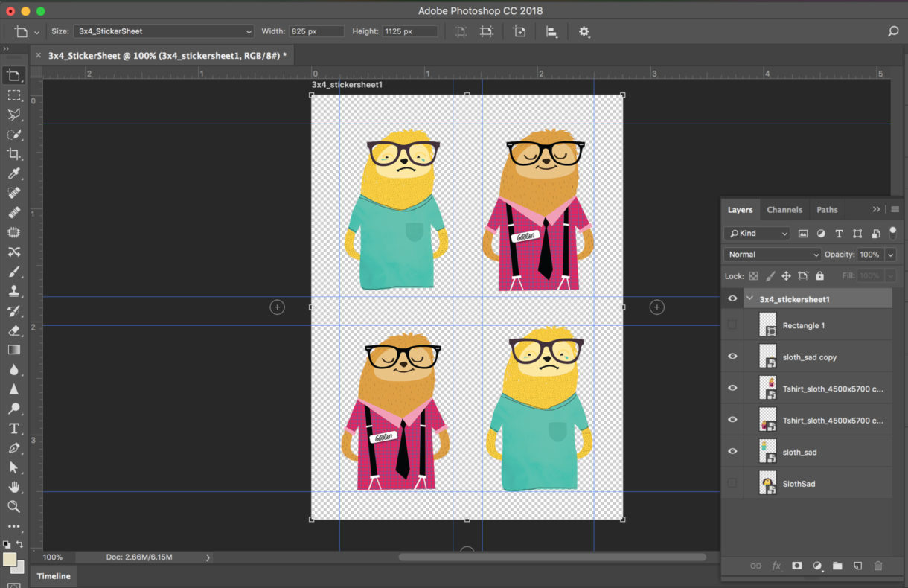Click the search icon in options bar
The width and height of the screenshot is (908, 588).
893,32
